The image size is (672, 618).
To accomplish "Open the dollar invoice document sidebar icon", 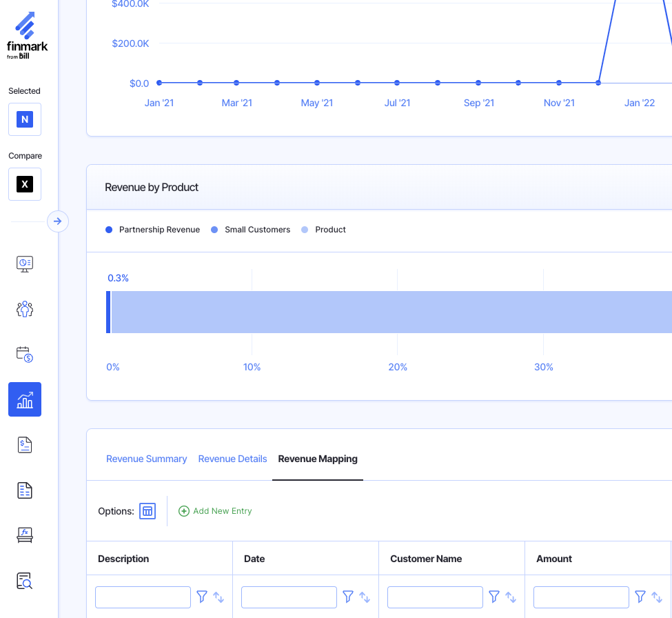I will point(25,445).
